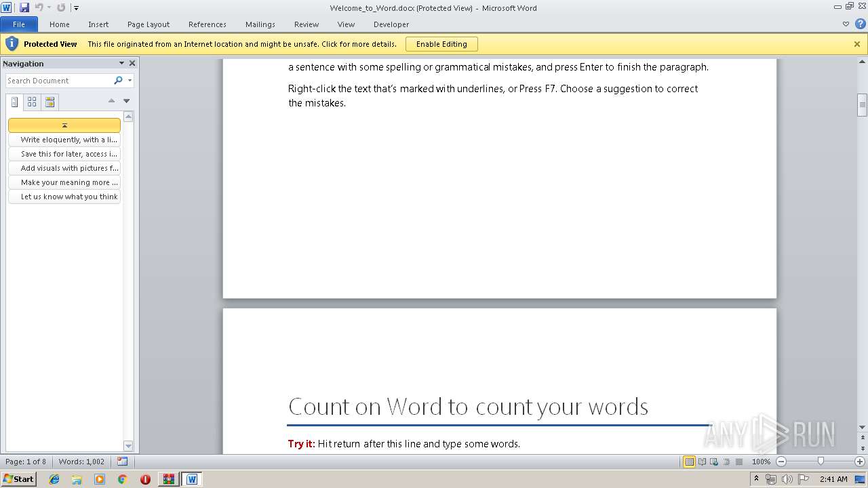Select Browse headings tab in Navigation
The width and height of the screenshot is (868, 488).
(x=14, y=102)
